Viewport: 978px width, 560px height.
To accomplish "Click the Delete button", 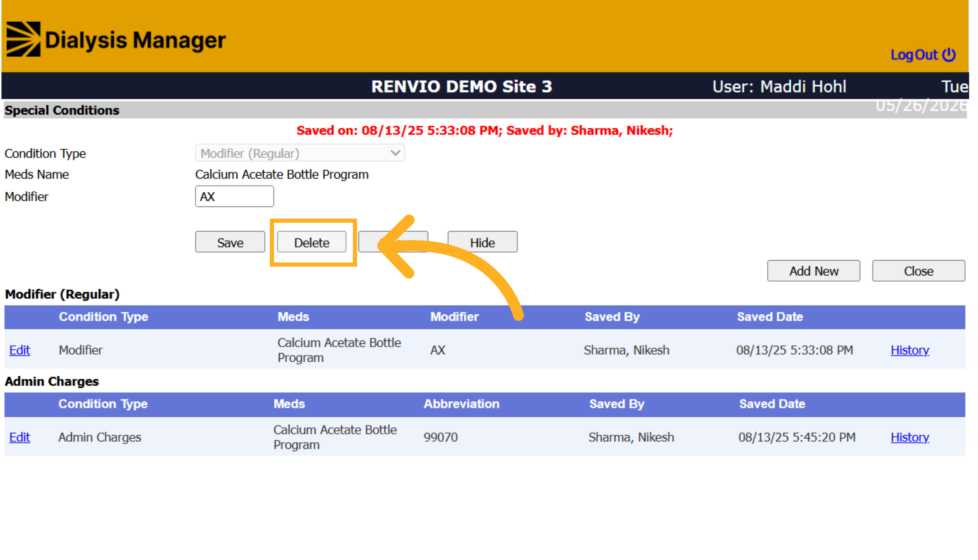I will [312, 242].
